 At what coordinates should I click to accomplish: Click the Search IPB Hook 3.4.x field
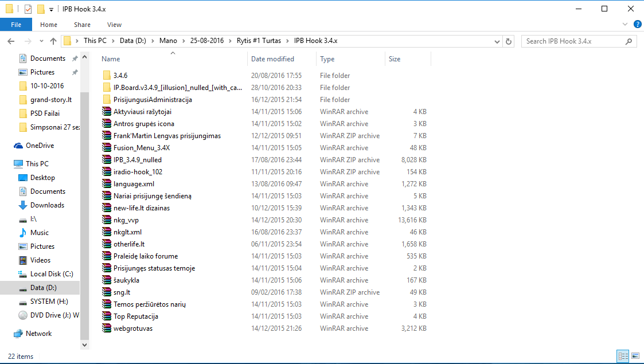coord(579,41)
